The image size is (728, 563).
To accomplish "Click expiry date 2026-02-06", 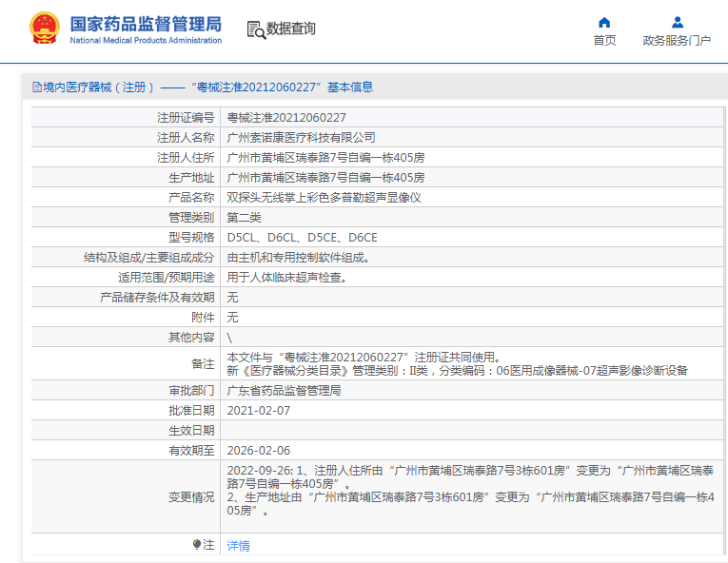I will pos(258,451).
